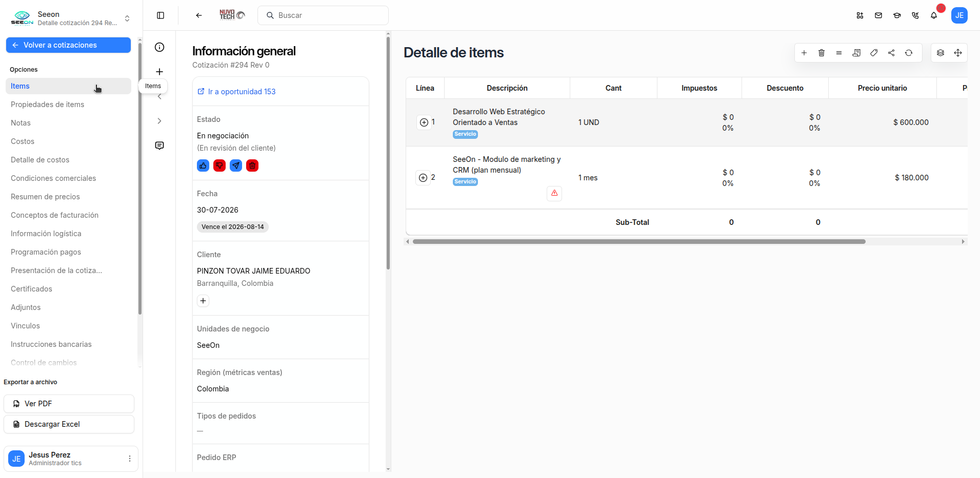Click the Nuvo Tech logo
This screenshot has height=478, width=980.
coord(232,15)
